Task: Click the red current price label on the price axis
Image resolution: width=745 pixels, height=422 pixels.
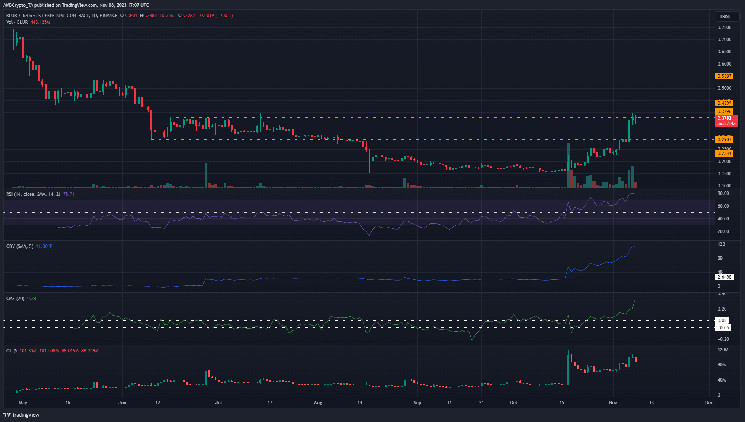Action: 725,120
